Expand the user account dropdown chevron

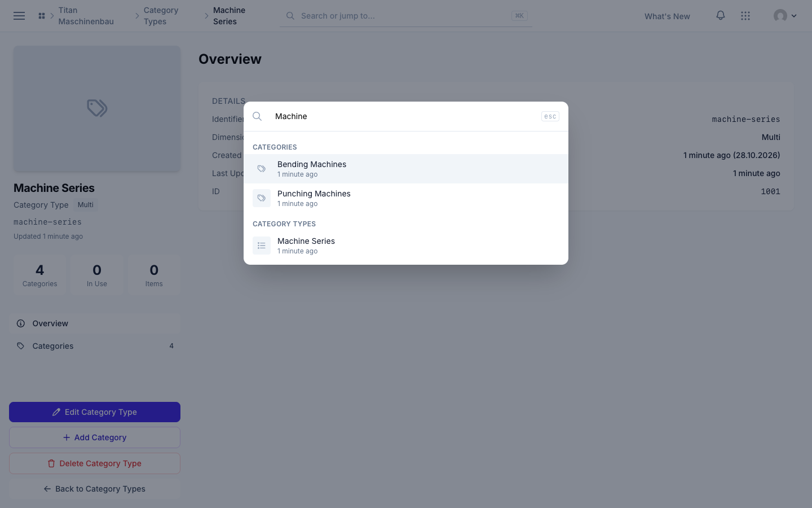click(x=794, y=16)
